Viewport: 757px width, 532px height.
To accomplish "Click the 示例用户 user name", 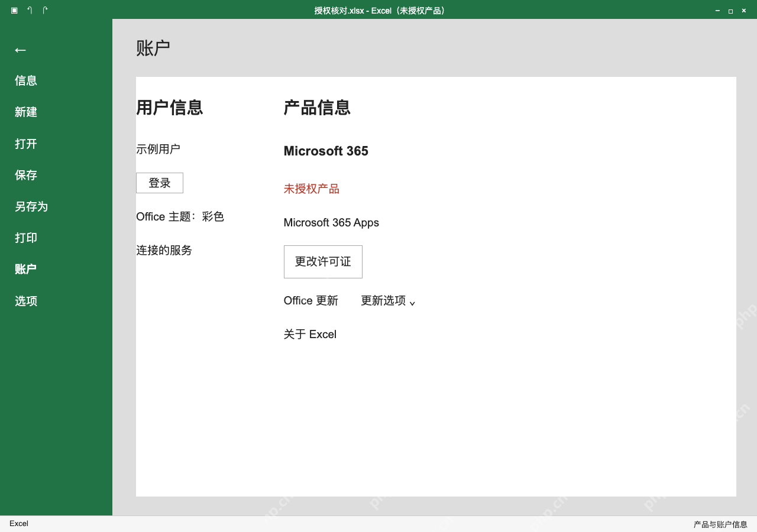I will 158,149.
